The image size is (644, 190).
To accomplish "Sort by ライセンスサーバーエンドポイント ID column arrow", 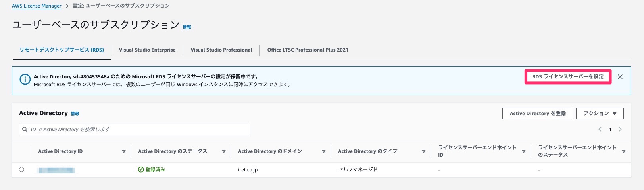I will tap(524, 151).
